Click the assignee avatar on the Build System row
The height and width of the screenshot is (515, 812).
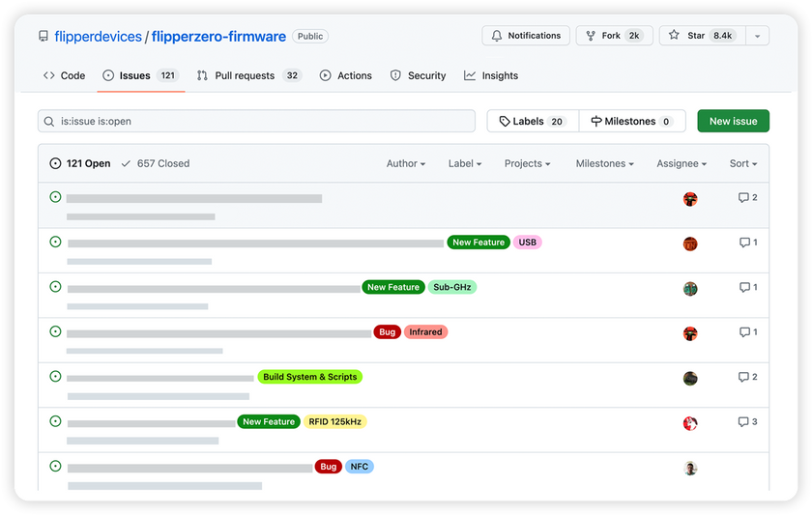point(690,379)
